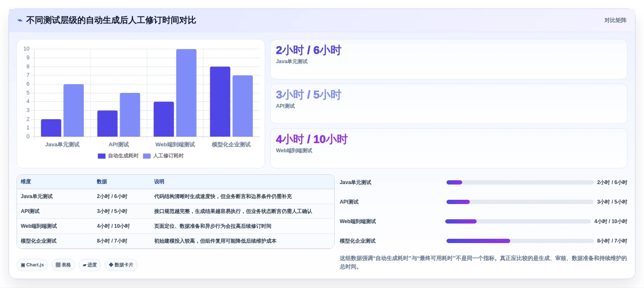
Task: Open the 3小时 / 5小时 API测试 card
Action: pos(449,103)
